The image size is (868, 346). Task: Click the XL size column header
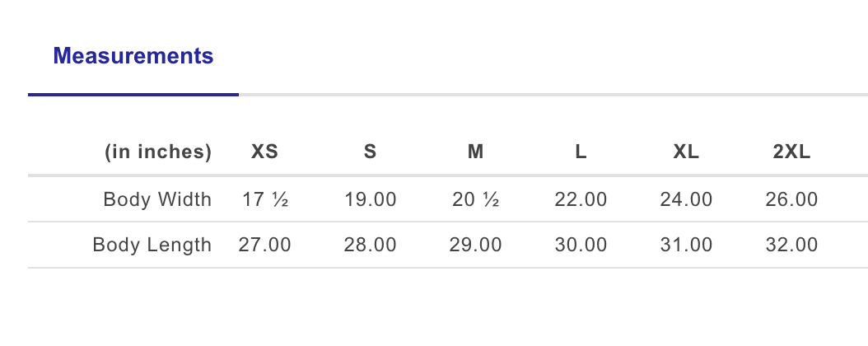686,152
